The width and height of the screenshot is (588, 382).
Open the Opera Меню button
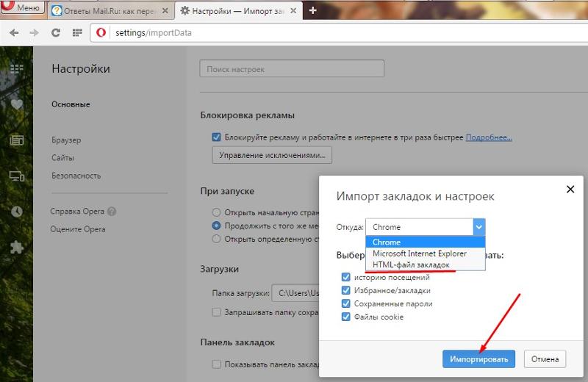pyautogui.click(x=23, y=7)
